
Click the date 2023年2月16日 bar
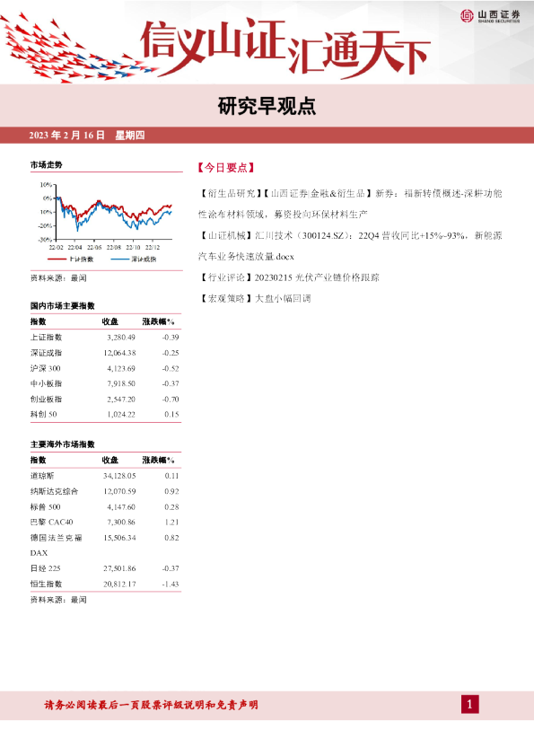coord(267,135)
